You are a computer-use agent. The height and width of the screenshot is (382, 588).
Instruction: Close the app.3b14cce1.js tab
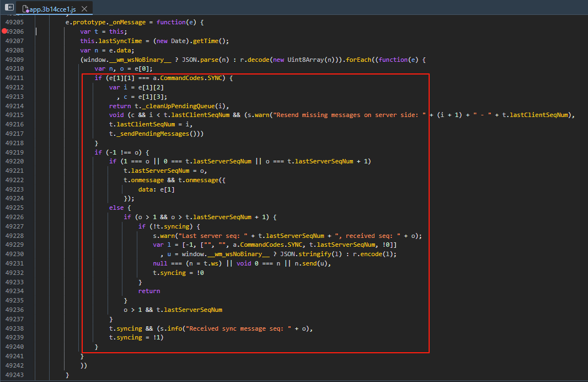tap(84, 8)
